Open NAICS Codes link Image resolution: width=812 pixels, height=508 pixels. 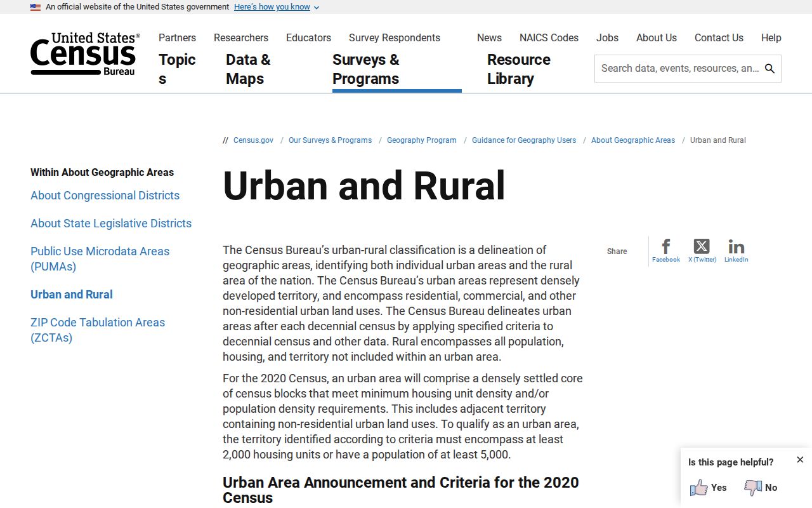tap(549, 38)
